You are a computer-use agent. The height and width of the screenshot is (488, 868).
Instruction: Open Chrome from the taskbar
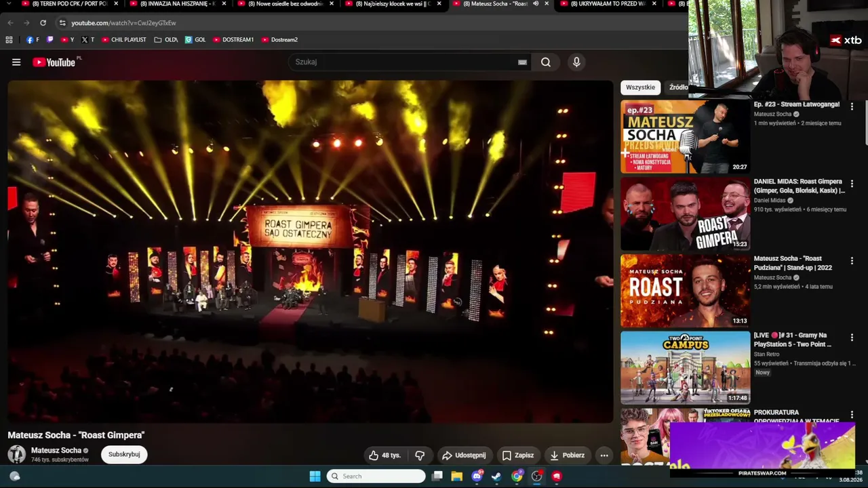[x=517, y=476]
